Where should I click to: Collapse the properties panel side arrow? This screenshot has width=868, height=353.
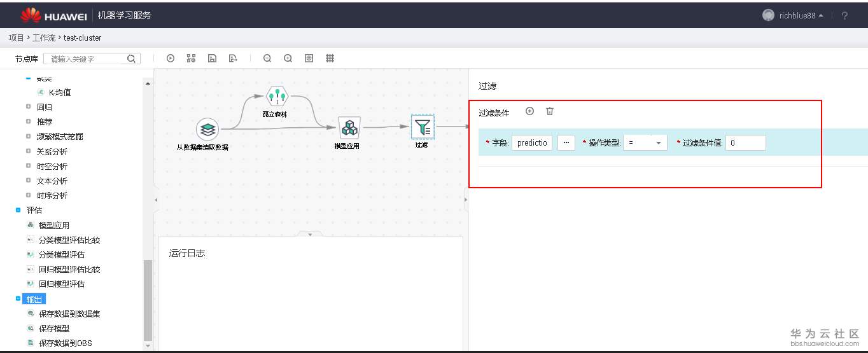click(466, 200)
